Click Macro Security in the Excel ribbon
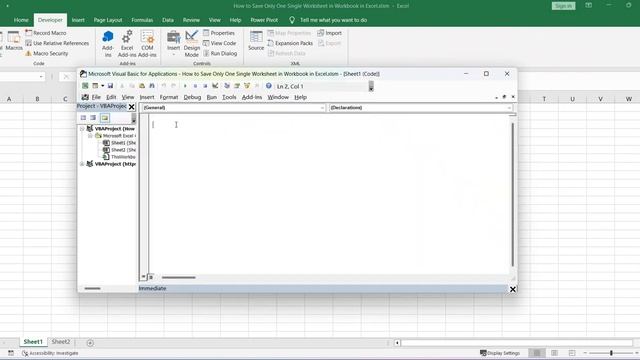The image size is (640, 360). (47, 53)
